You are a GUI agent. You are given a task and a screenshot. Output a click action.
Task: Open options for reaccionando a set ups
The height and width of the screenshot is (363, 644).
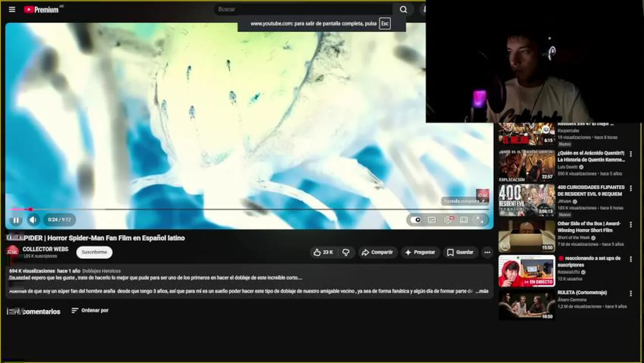pyautogui.click(x=630, y=259)
